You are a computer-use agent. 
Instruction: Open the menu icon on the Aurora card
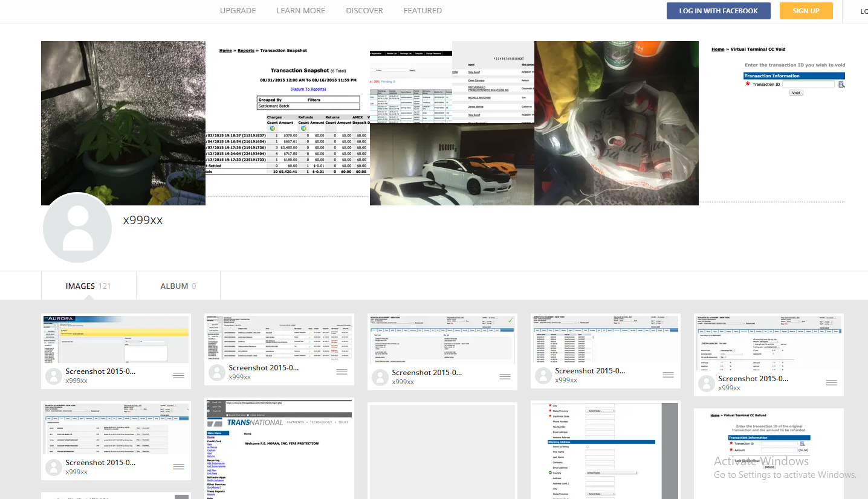178,375
